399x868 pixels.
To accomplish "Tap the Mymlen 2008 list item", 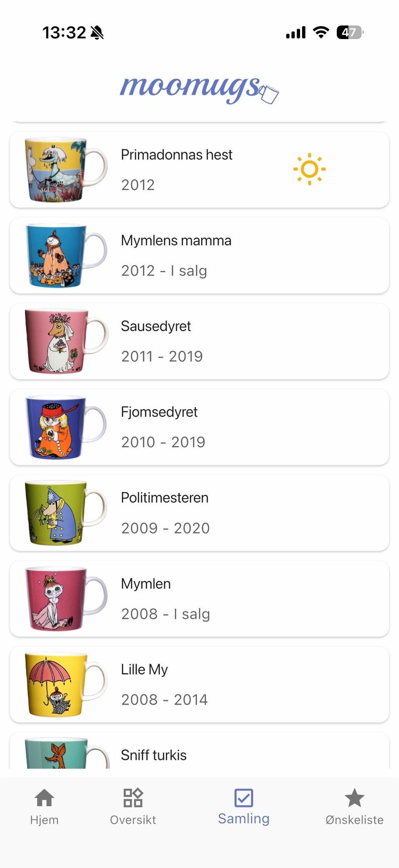I will pyautogui.click(x=199, y=598).
